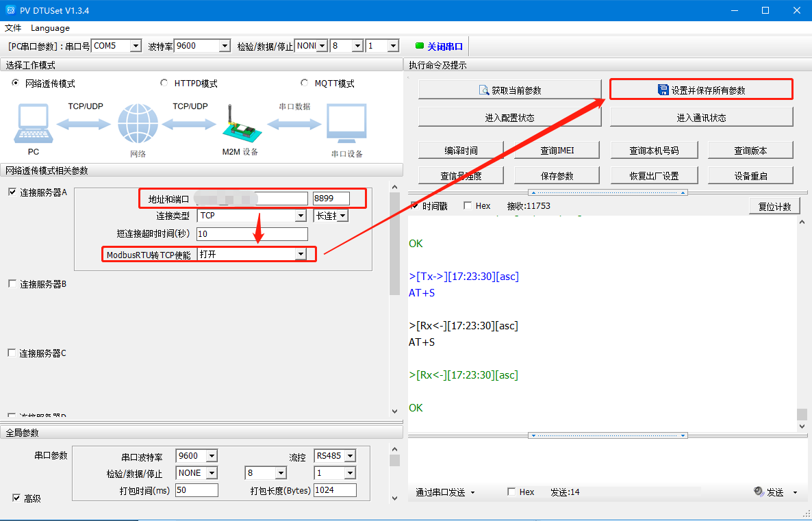
Task: Expand the ModbusRTU转TCP使能 dropdown
Action: (x=300, y=255)
